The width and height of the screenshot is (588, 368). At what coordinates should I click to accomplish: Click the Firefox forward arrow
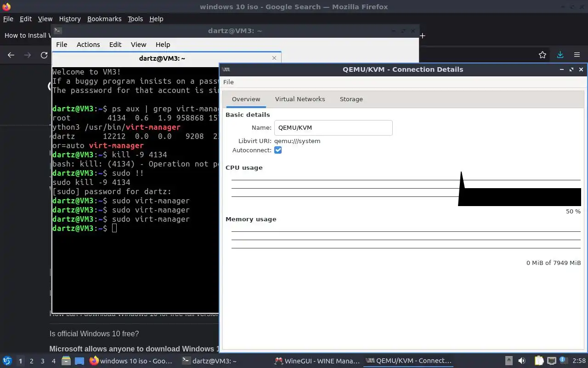click(x=28, y=55)
